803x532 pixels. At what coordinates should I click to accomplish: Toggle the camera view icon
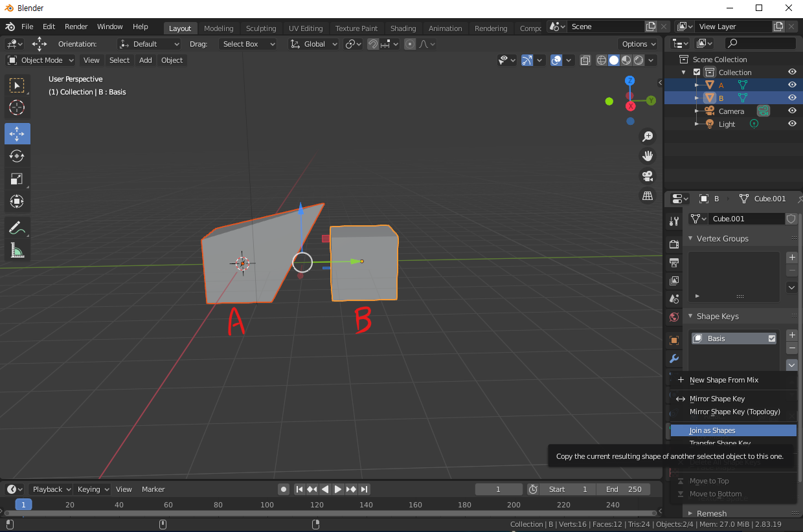click(647, 175)
